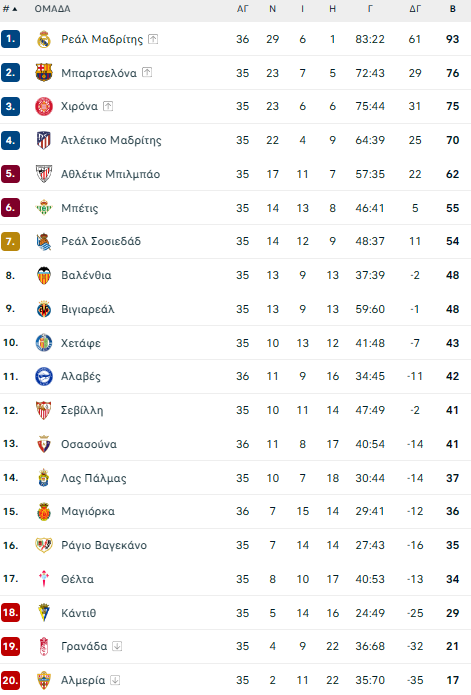Sort by the Β points column header

(x=452, y=9)
